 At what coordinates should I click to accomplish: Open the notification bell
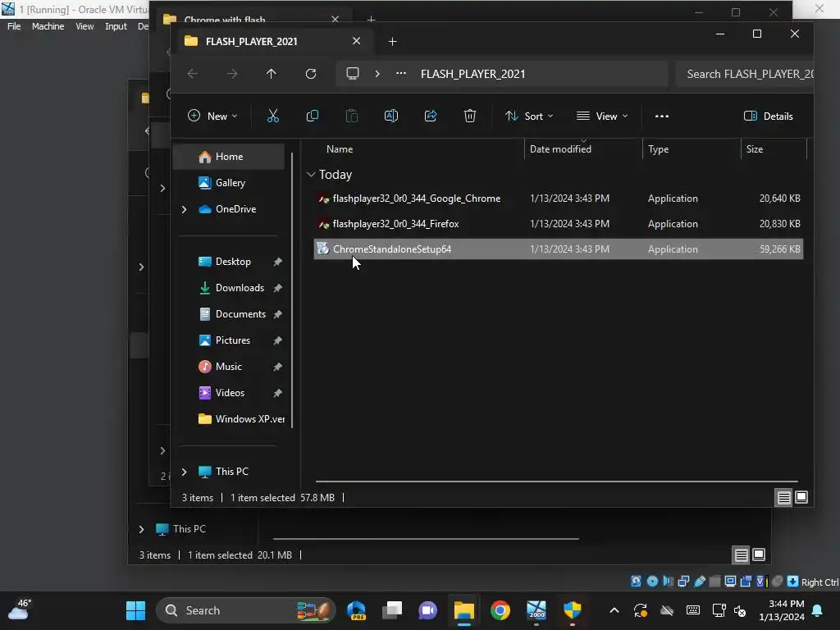(x=818, y=610)
